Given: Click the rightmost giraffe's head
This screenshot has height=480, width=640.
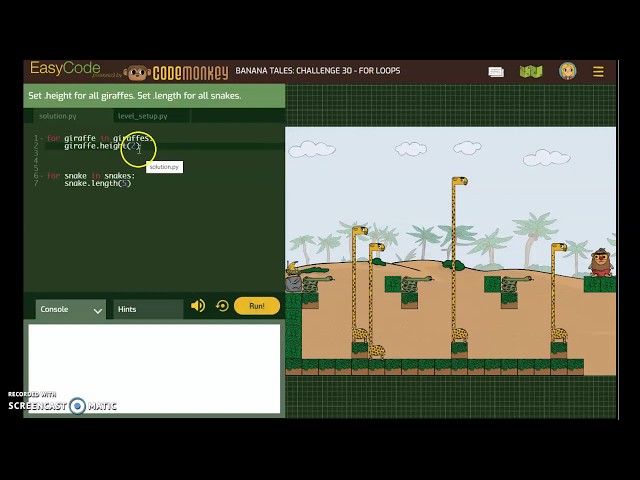Looking at the screenshot, I should (x=559, y=247).
